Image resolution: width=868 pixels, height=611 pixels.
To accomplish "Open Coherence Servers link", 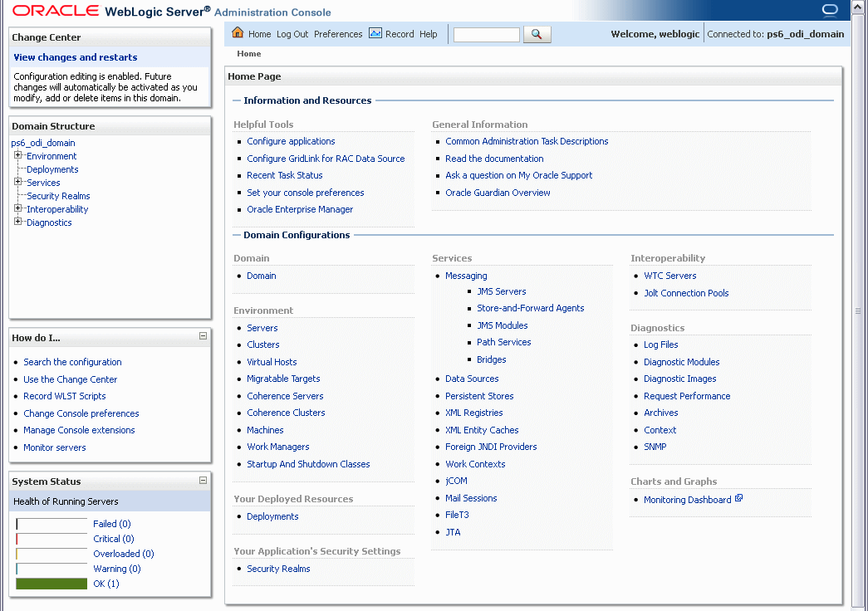I will coord(285,396).
